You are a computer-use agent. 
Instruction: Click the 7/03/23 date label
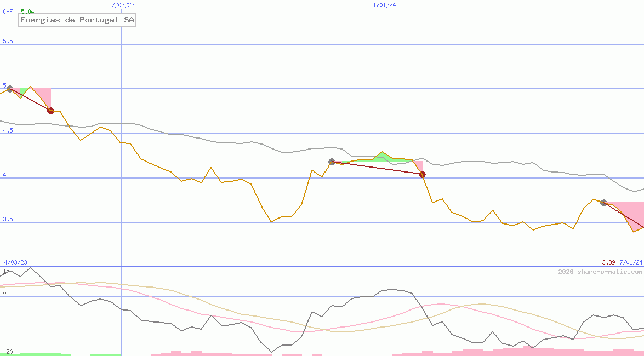coord(123,5)
